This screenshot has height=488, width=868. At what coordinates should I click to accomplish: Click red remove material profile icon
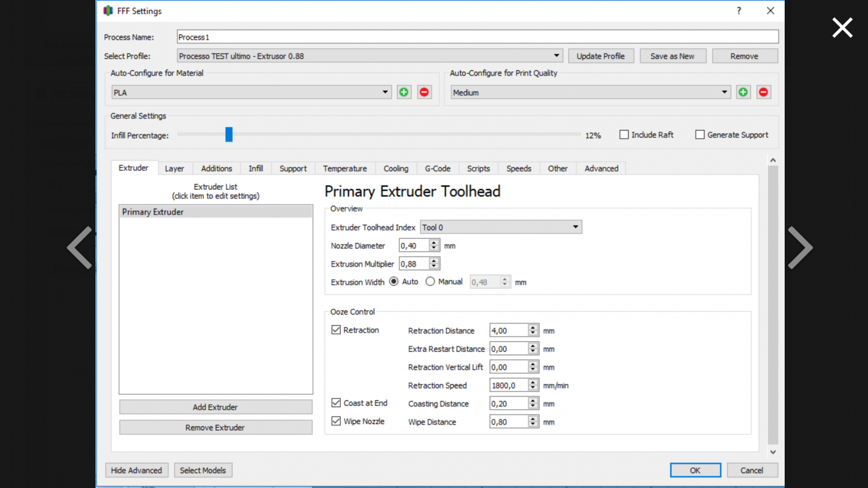click(x=424, y=93)
